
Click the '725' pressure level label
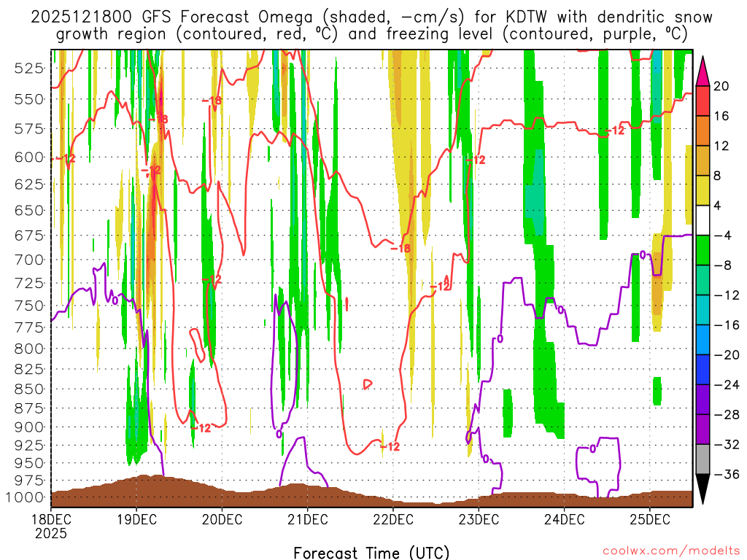pyautogui.click(x=29, y=283)
